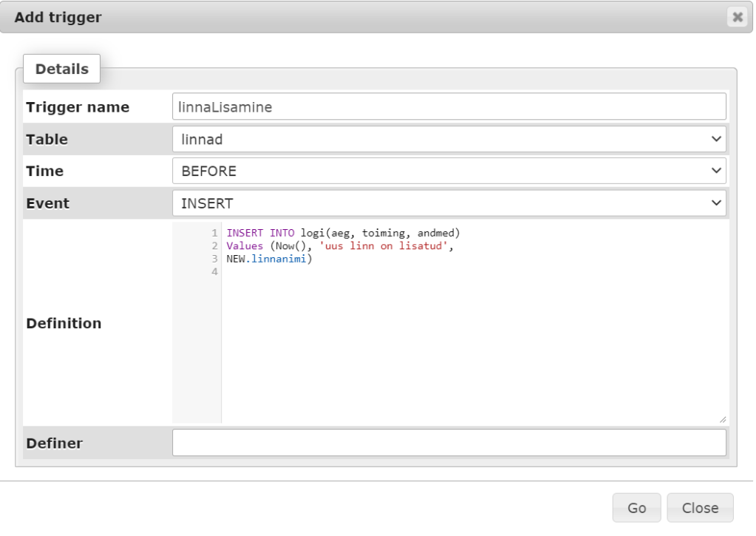
Task: Click line number 1 in editor gutter
Action: coord(215,234)
